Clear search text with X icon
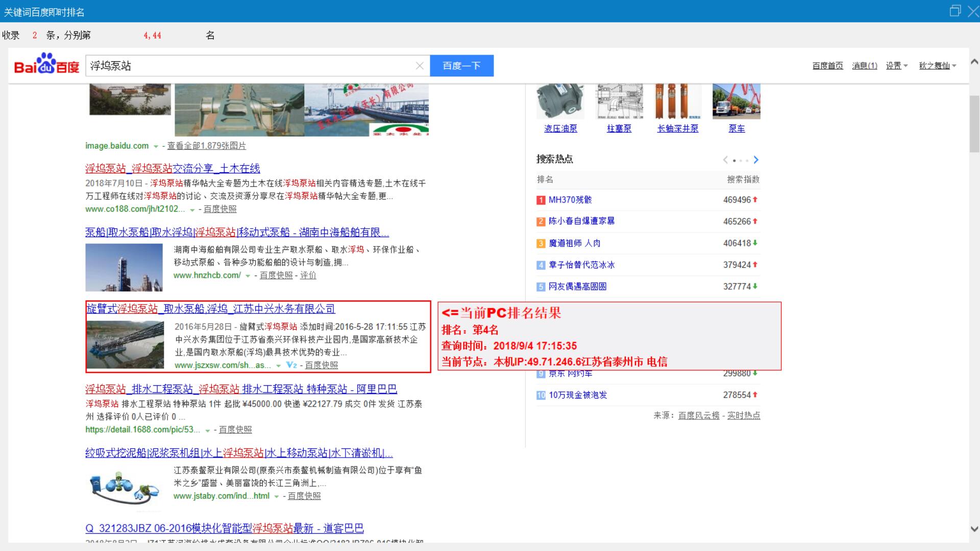Viewport: 980px width, 551px height. (420, 66)
